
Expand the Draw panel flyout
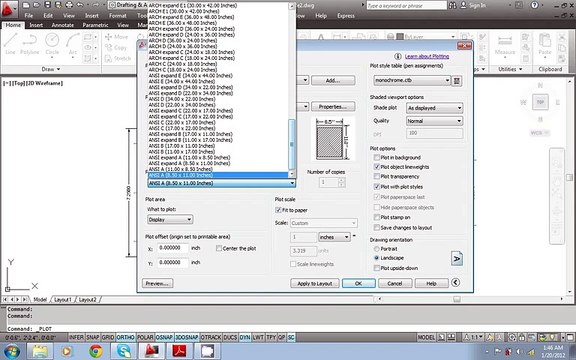click(51, 69)
